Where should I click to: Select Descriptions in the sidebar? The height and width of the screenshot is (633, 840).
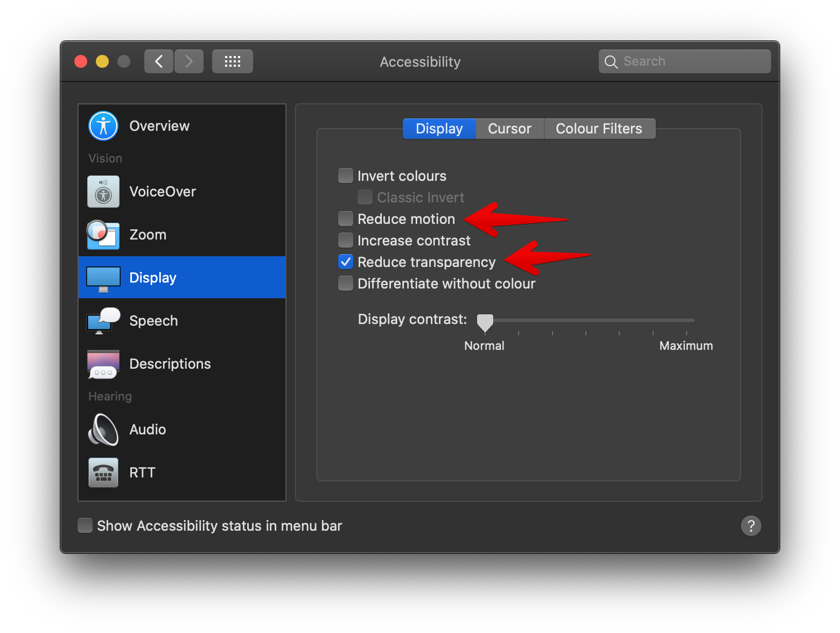170,363
